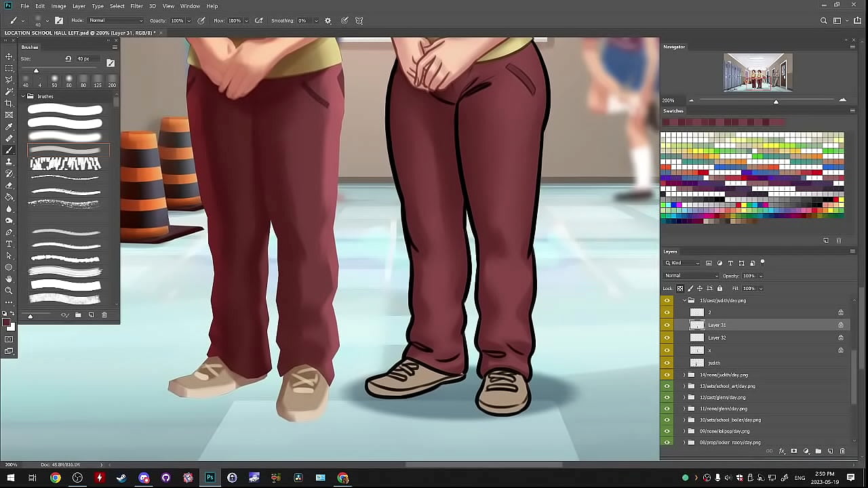This screenshot has height=488, width=868.
Task: Toggle lock all button
Action: coord(719,288)
